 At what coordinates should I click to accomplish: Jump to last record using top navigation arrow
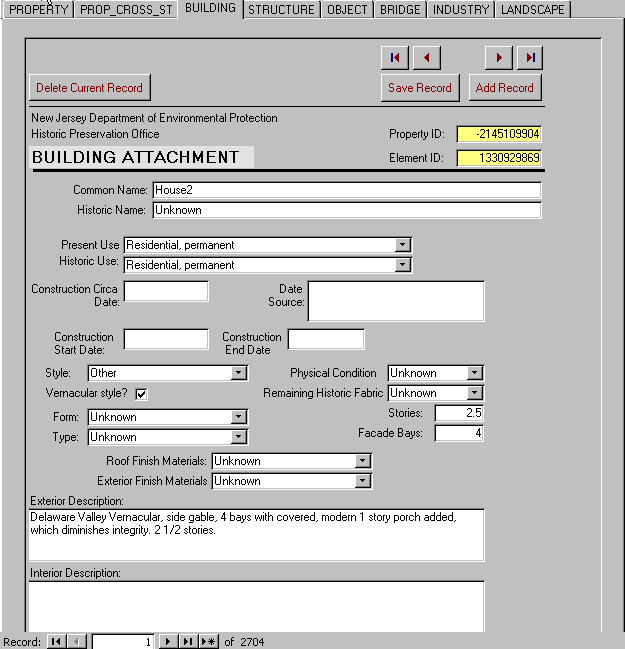click(530, 58)
